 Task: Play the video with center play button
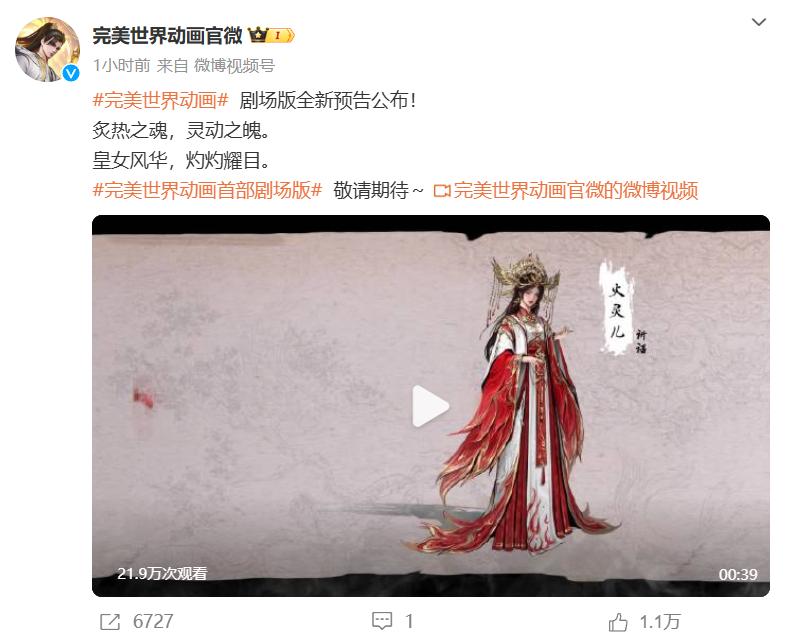pyautogui.click(x=430, y=406)
